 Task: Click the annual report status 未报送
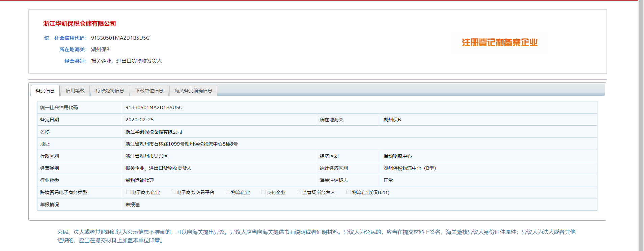(x=133, y=205)
